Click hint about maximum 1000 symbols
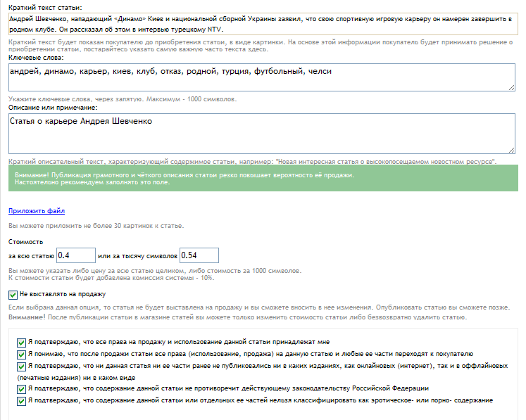The width and height of the screenshot is (526, 420). tap(123, 99)
